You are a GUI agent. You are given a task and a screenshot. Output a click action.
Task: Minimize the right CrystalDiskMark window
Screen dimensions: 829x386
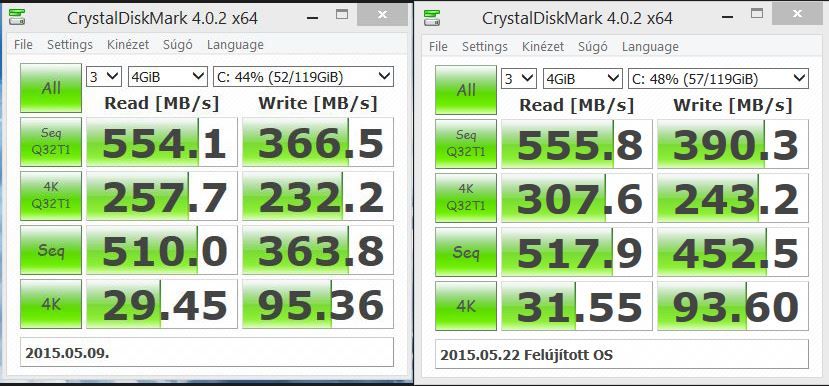tap(727, 16)
